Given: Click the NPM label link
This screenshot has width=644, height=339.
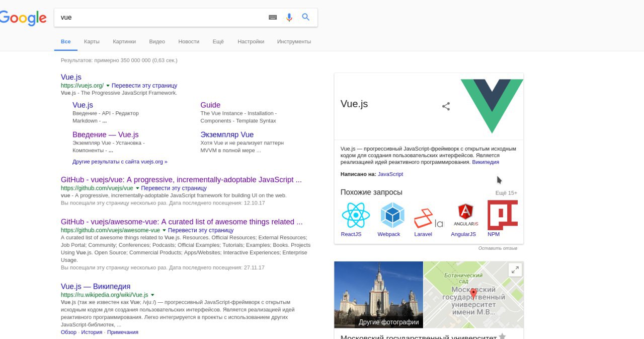Looking at the screenshot, I should 494,234.
